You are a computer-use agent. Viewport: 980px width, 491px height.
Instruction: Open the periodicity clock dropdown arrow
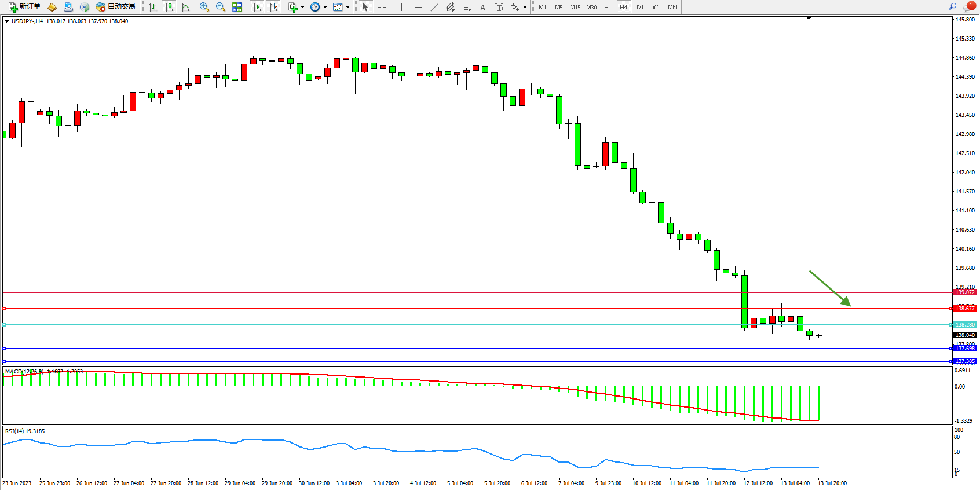[x=325, y=8]
